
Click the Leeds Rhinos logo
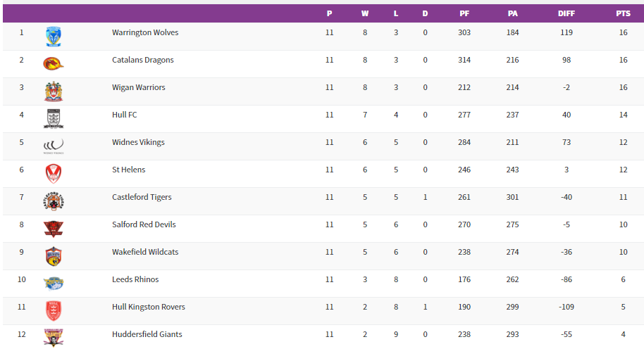54,283
